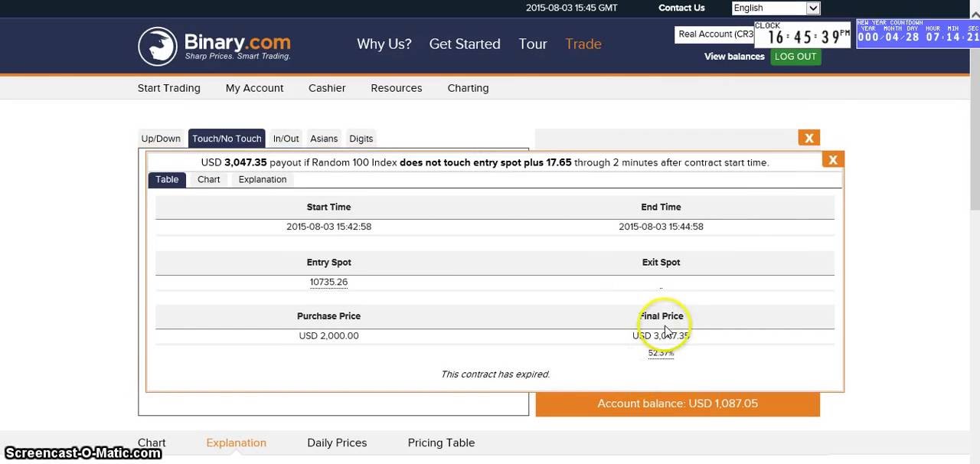Select the Table tab in popup
This screenshot has height=464, width=980.
point(167,179)
